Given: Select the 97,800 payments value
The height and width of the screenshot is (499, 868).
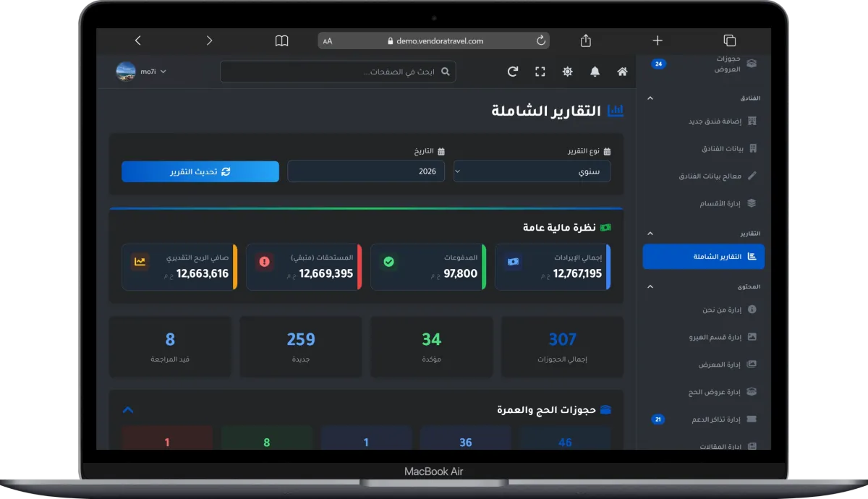Looking at the screenshot, I should point(461,273).
